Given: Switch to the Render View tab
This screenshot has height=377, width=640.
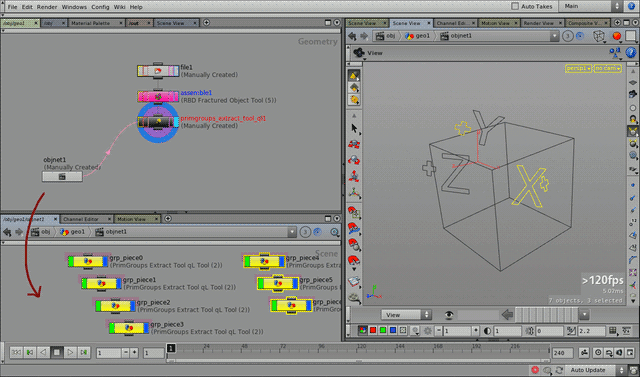Looking at the screenshot, I should click(539, 23).
